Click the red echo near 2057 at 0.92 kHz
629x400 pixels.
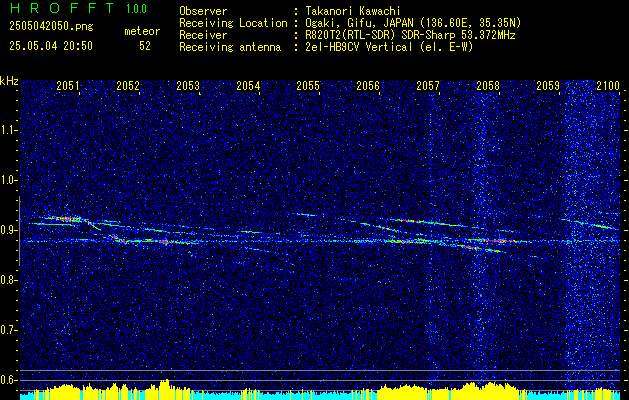411,221
